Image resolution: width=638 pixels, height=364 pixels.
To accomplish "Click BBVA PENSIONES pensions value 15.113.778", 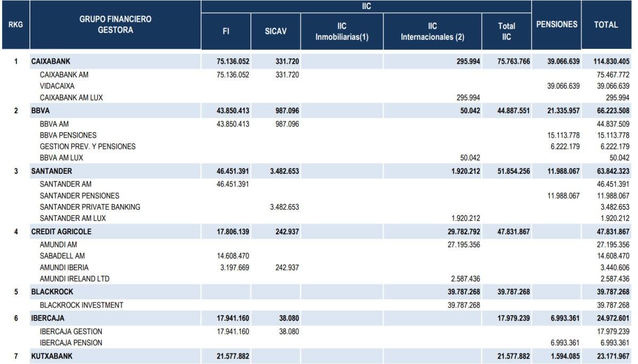I will coord(564,135).
